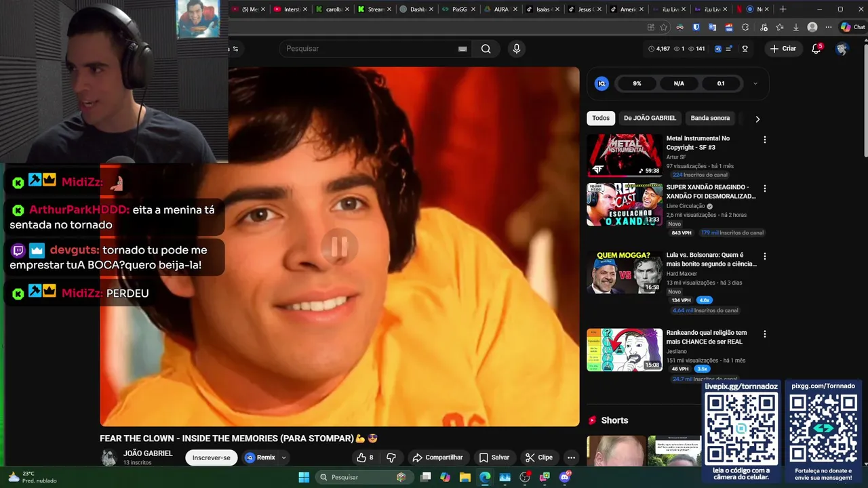Switch to the Dashb browser tab
Screen dimensions: 868x488
click(x=418, y=9)
